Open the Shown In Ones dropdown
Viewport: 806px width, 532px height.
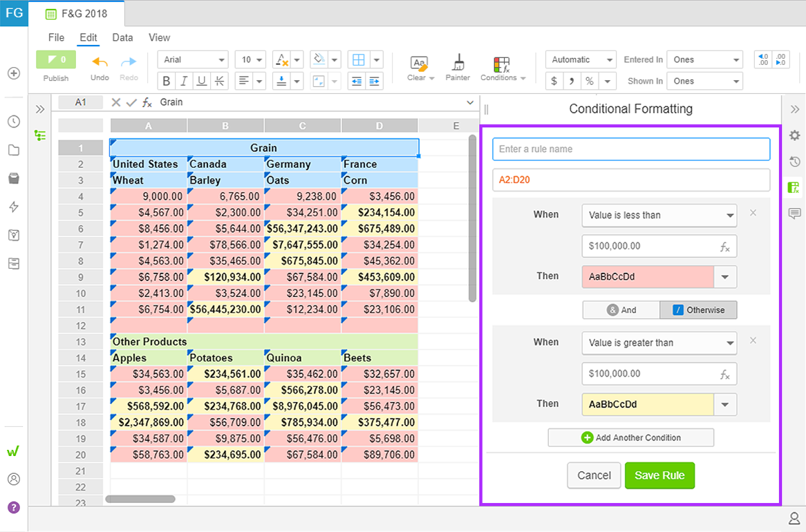705,82
